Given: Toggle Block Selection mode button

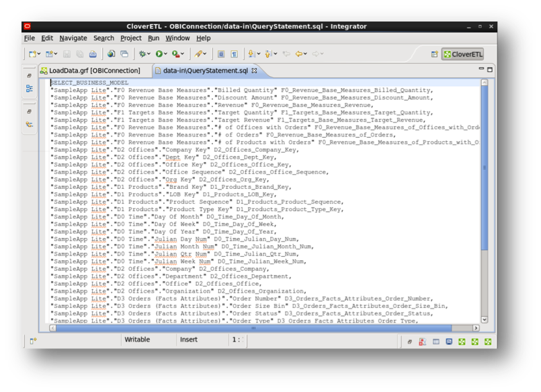Looking at the screenshot, I should coord(221,54).
